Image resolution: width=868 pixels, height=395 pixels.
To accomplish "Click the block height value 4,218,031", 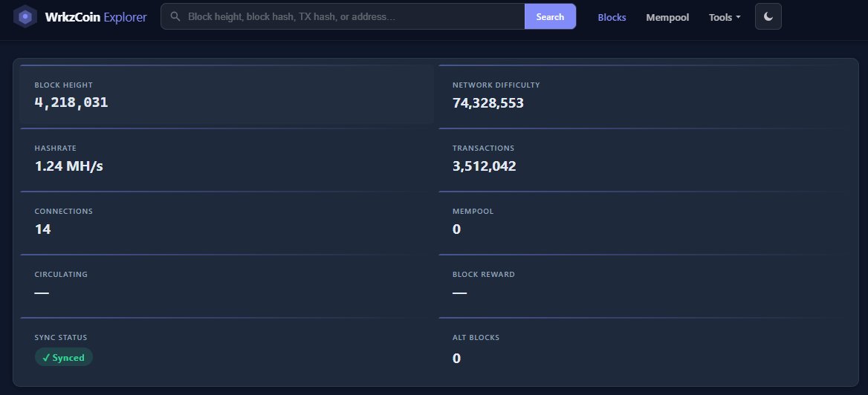I will (x=71, y=102).
